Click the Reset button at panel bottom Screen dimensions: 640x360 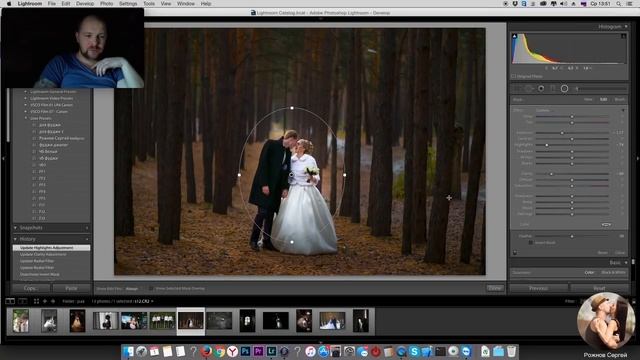[x=600, y=288]
